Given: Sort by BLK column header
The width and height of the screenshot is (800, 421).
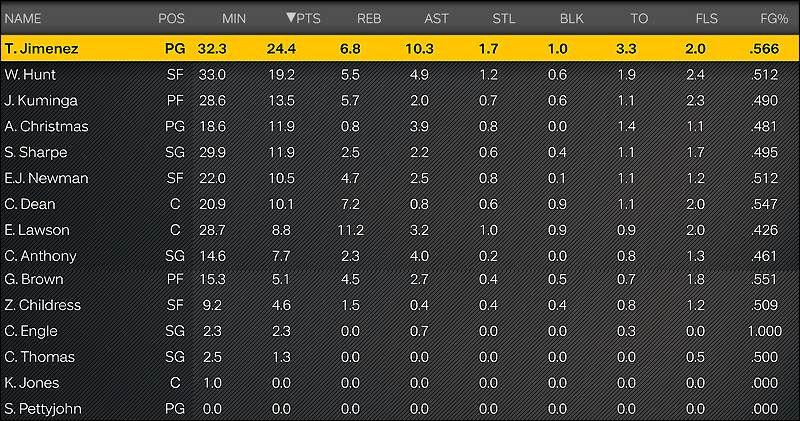Looking at the screenshot, I should [x=571, y=19].
